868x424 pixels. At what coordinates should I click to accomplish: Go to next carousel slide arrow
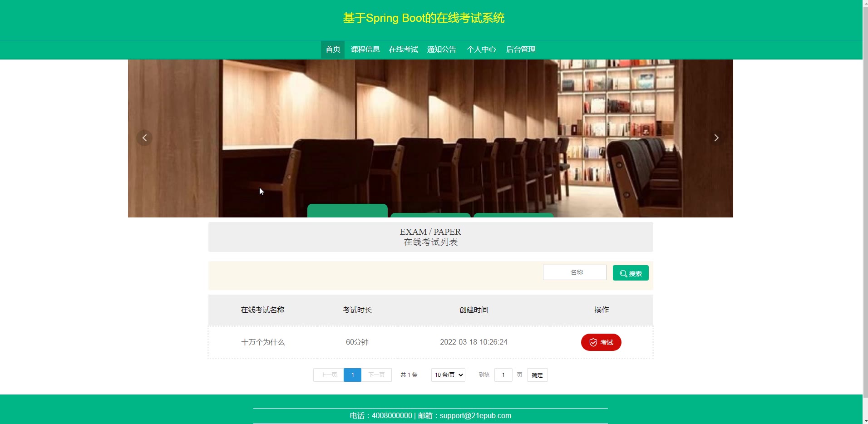click(x=716, y=138)
